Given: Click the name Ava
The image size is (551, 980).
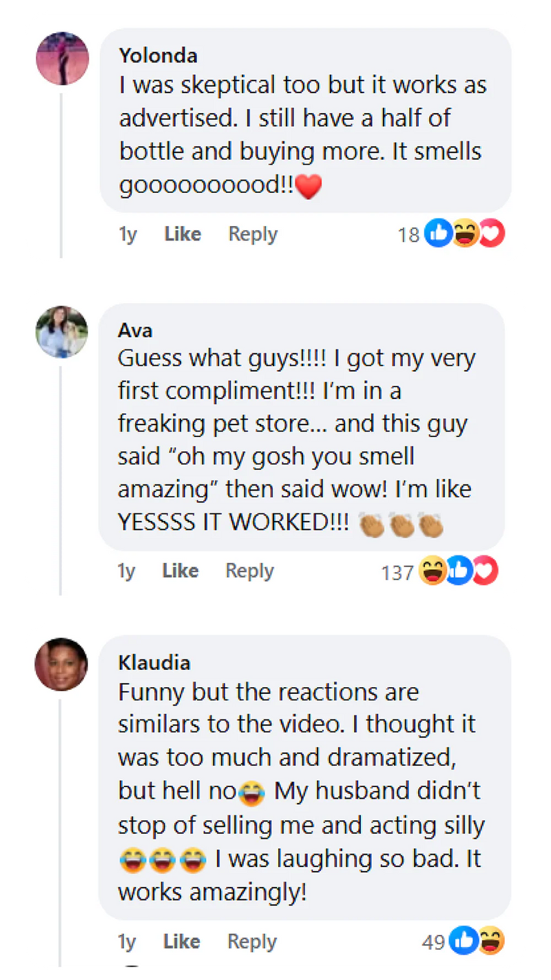Looking at the screenshot, I should coord(135,331).
